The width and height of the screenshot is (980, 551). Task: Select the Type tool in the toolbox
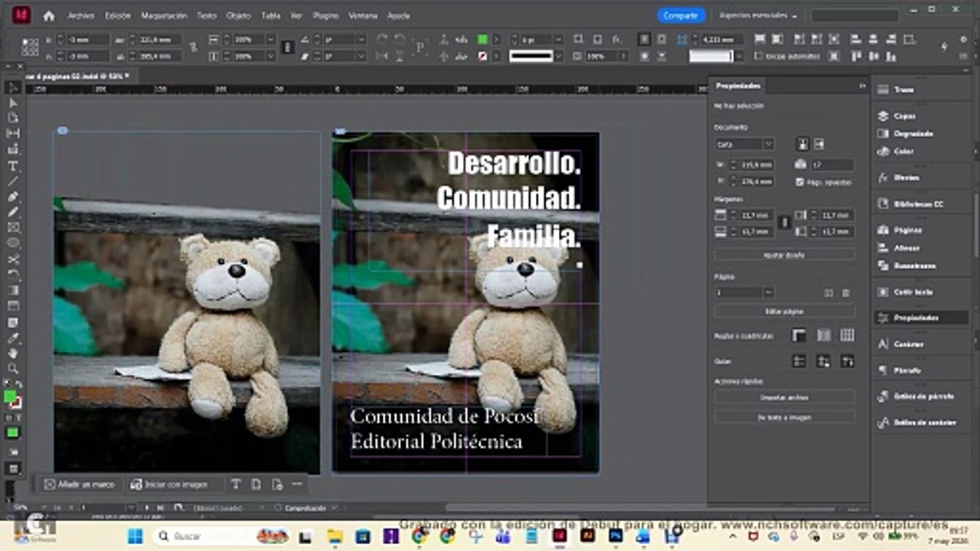[13, 166]
